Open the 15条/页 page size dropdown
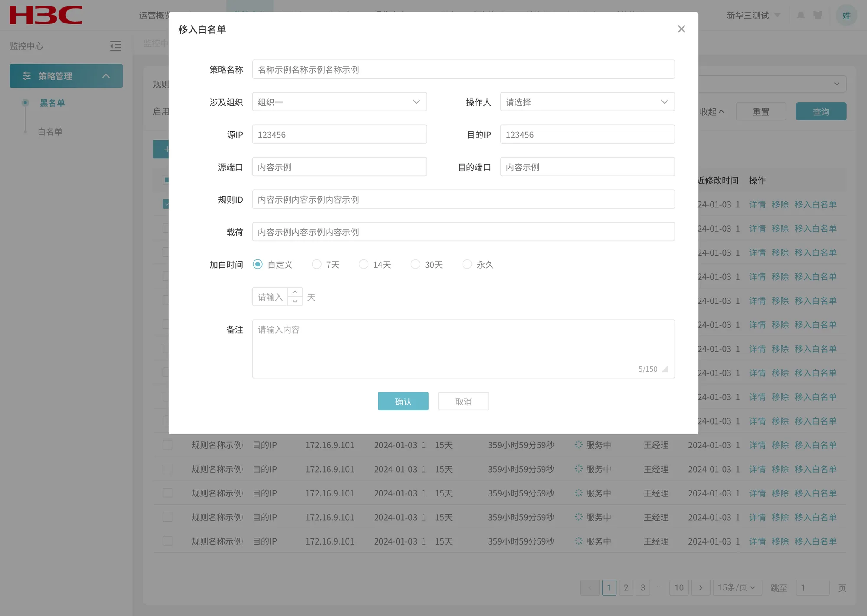Viewport: 867px width, 616px height. [737, 587]
